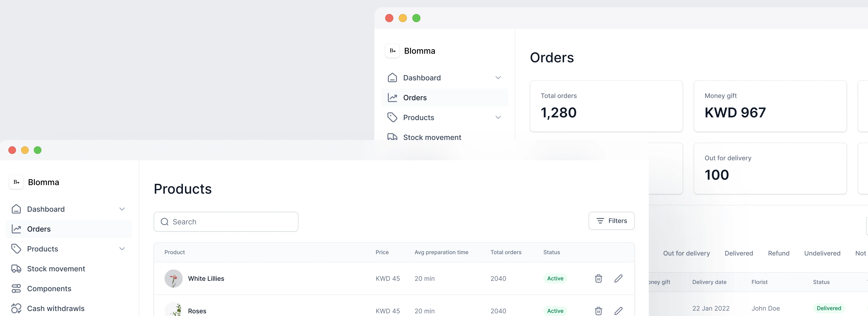Expand the Dashboard chevron in the sidebar

pyautogui.click(x=122, y=209)
